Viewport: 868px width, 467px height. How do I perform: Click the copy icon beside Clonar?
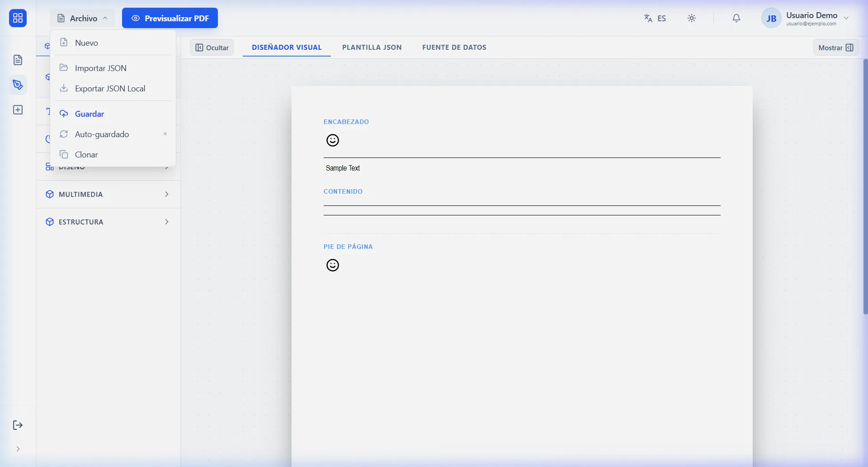[64, 154]
